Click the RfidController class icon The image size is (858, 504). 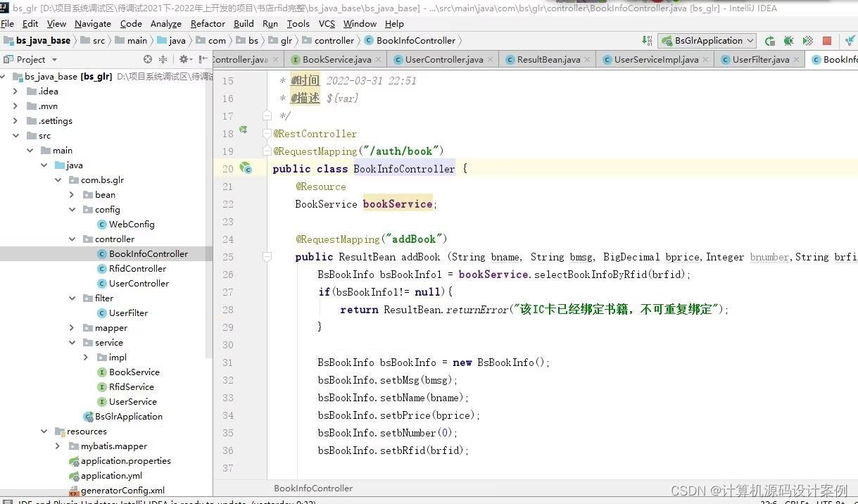pos(102,269)
